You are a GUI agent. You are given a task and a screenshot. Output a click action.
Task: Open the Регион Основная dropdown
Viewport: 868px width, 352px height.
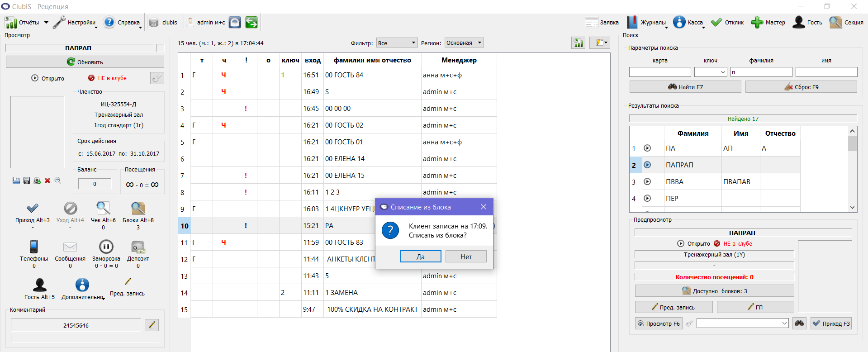(x=464, y=43)
